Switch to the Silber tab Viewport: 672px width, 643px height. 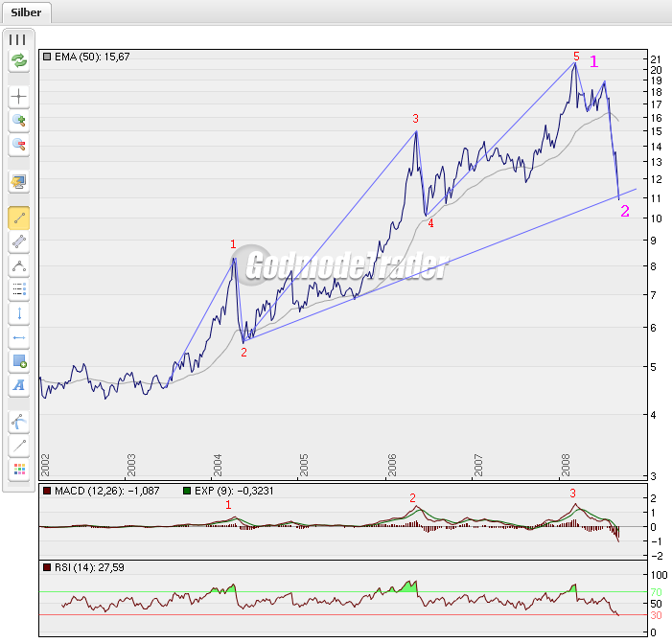point(26,12)
